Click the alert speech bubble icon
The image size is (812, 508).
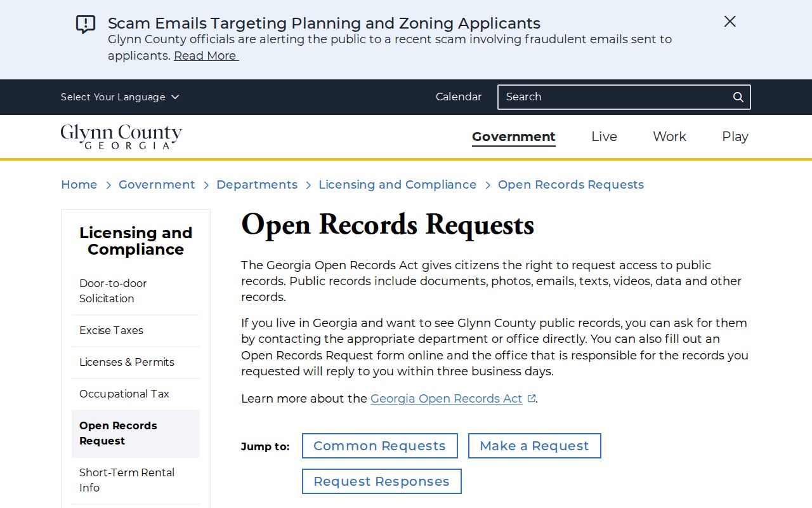(x=86, y=25)
